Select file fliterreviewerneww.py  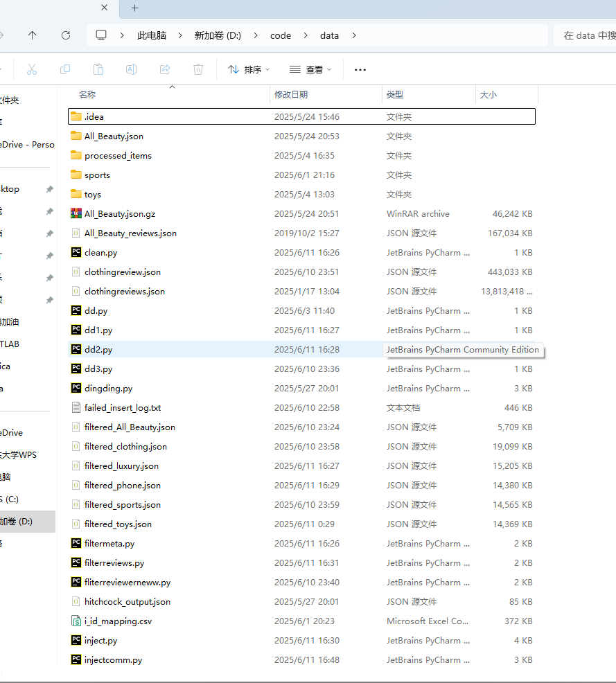tap(127, 583)
